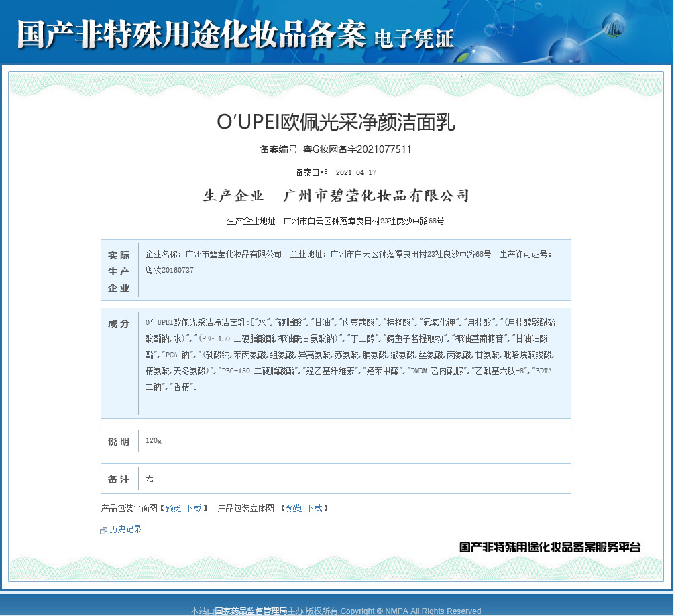Click the Copyright NMPA All Rights Reserved text
This screenshot has height=616, width=674.
point(410,611)
